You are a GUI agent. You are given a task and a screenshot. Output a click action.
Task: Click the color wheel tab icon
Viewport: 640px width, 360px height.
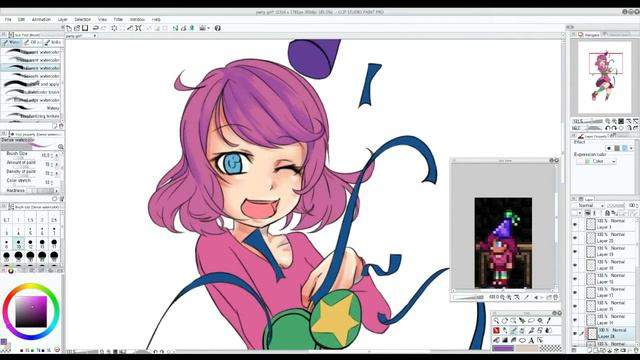(11, 271)
